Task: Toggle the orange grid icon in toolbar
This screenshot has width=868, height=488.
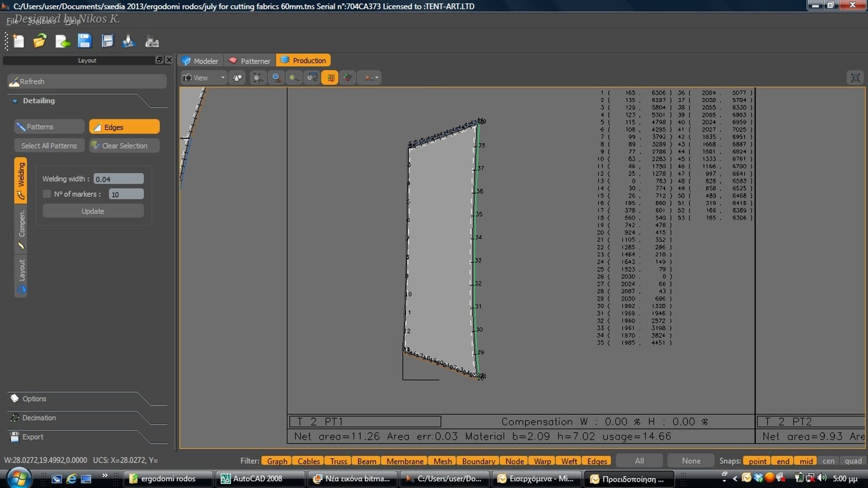Action: point(330,78)
